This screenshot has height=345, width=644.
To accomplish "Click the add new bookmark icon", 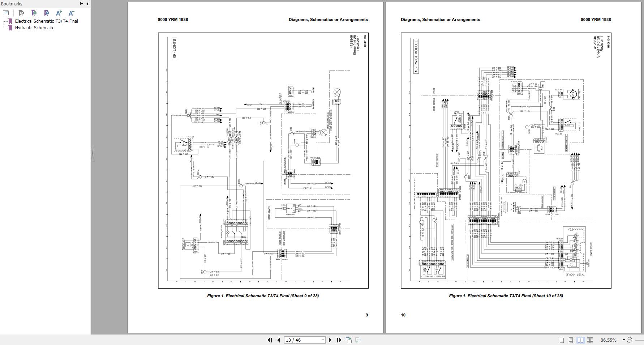I will 34,13.
